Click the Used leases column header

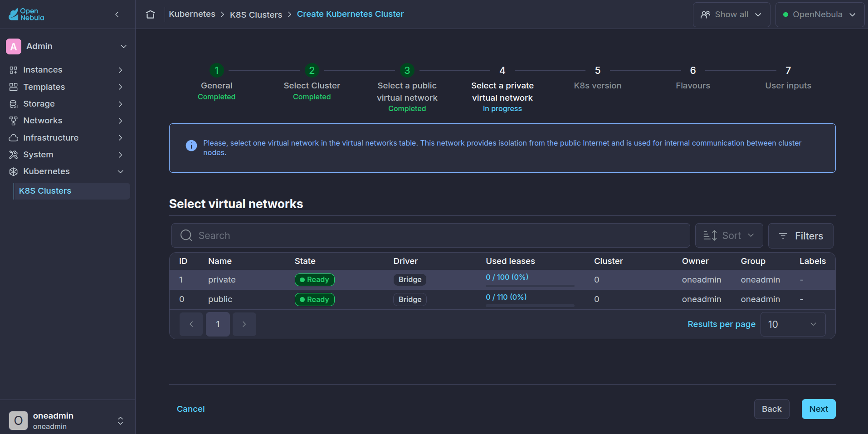(510, 261)
